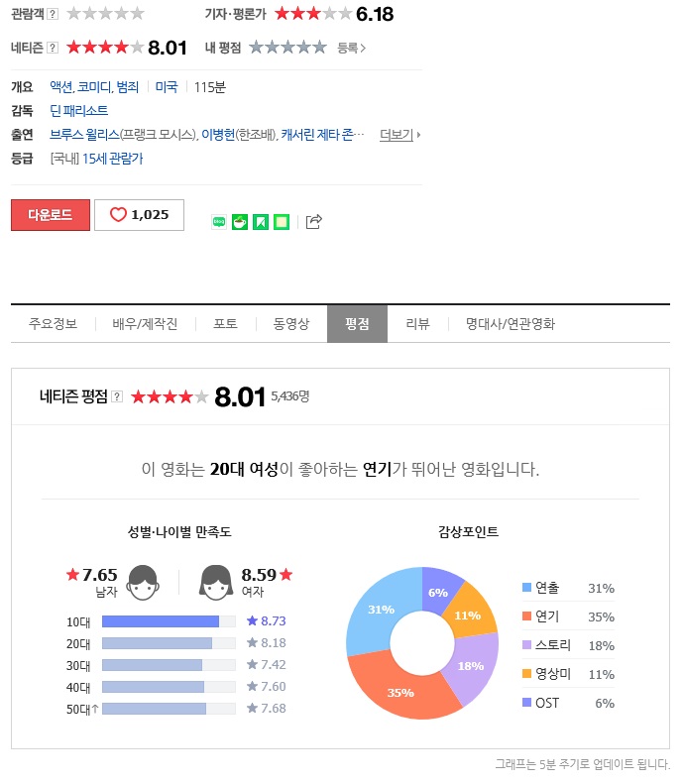Viewport: 683px width, 784px height.
Task: Click the Naver blog share icon
Action: (x=219, y=221)
